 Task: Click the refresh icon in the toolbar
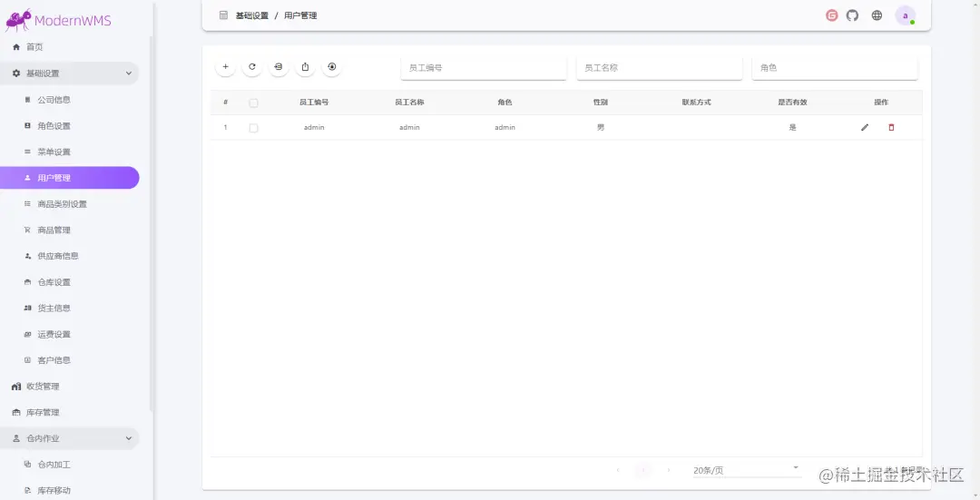click(252, 67)
